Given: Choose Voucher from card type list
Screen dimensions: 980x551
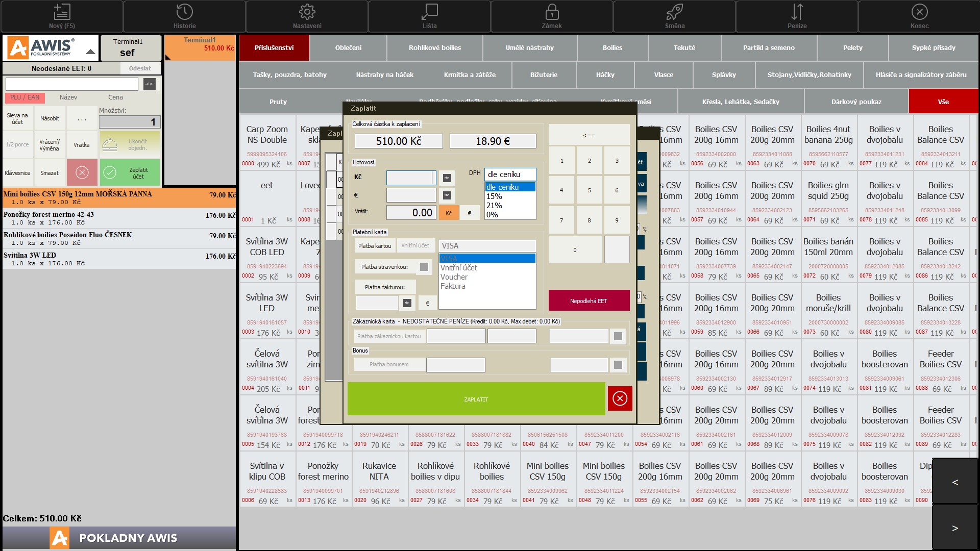Looking at the screenshot, I should pos(454,277).
